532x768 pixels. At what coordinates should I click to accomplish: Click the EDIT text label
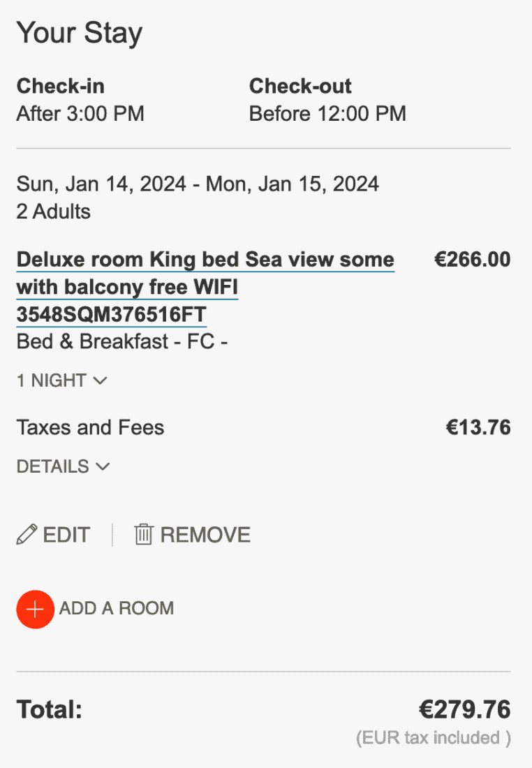click(66, 535)
